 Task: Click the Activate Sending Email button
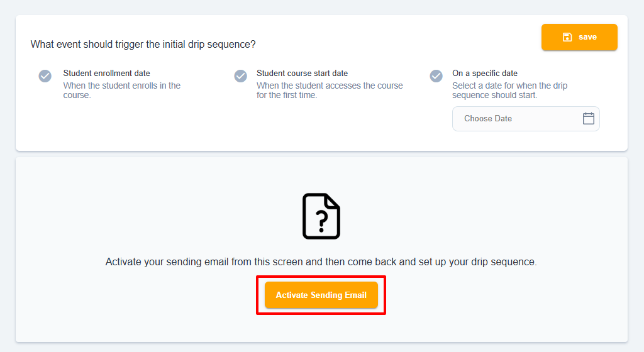tap(321, 295)
